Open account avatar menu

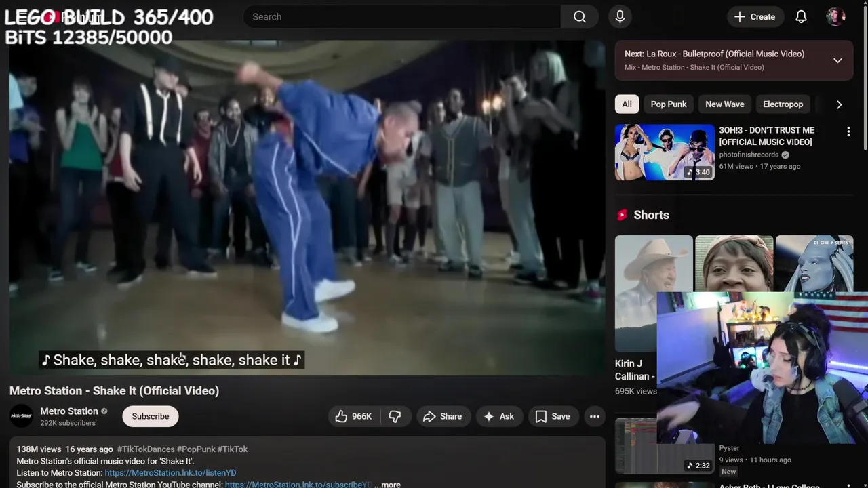click(x=835, y=17)
